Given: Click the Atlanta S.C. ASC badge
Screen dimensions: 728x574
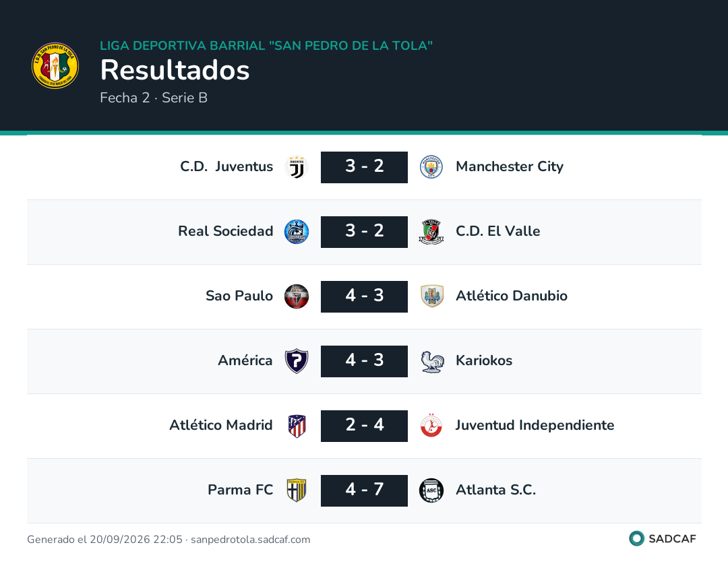Looking at the screenshot, I should (x=431, y=490).
